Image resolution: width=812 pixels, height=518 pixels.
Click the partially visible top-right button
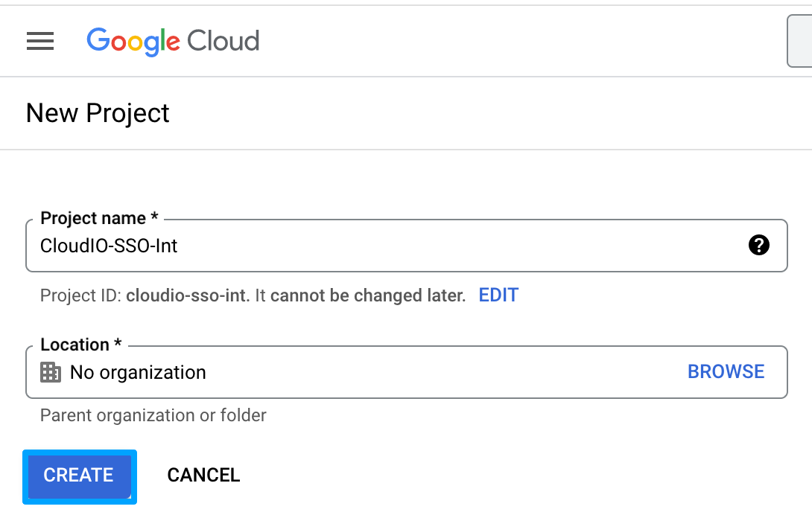click(x=800, y=41)
